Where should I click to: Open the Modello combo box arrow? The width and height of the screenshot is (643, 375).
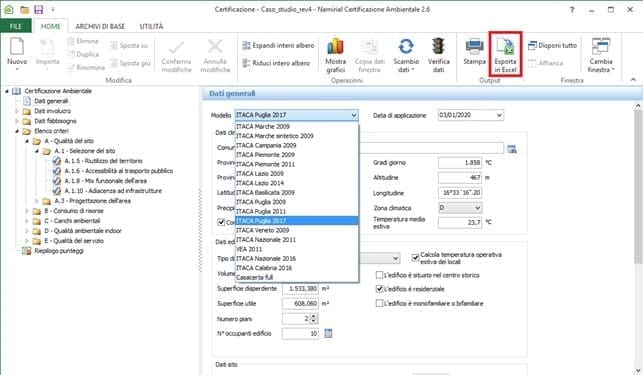[353, 115]
